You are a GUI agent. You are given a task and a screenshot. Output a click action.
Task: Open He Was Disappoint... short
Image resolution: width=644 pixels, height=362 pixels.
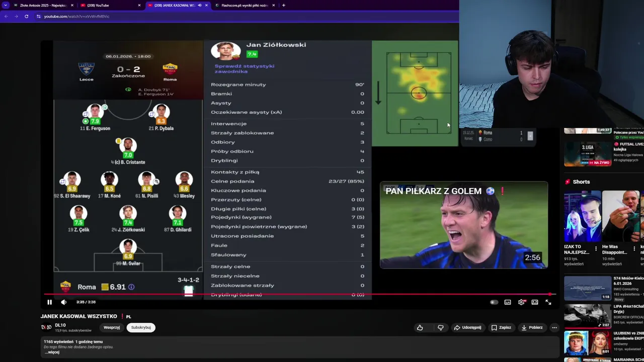click(620, 216)
